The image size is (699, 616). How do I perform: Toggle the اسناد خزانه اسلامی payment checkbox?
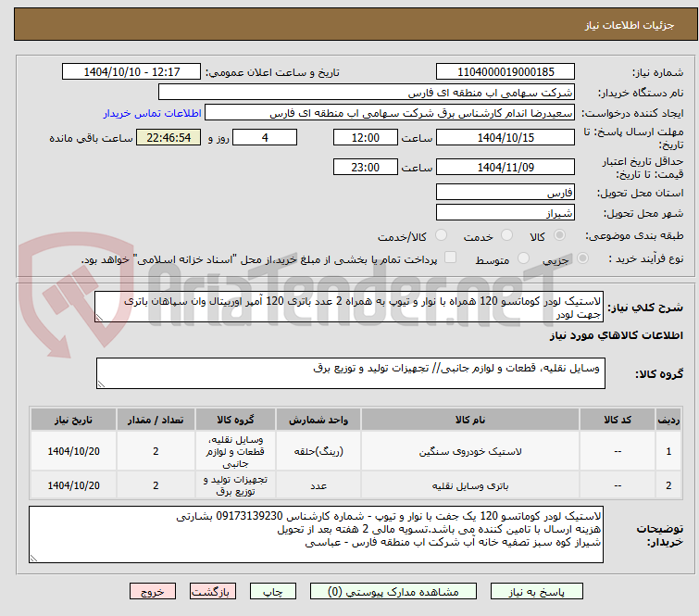coord(450,258)
